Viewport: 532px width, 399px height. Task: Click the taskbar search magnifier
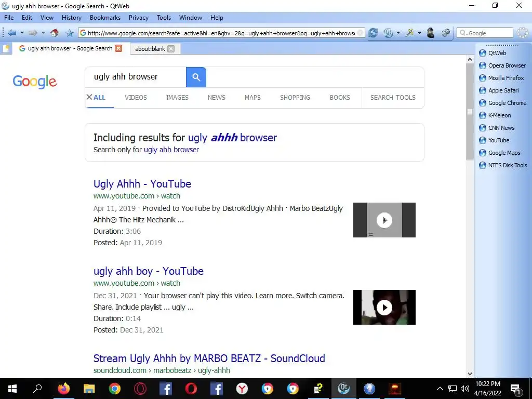pyautogui.click(x=37, y=388)
